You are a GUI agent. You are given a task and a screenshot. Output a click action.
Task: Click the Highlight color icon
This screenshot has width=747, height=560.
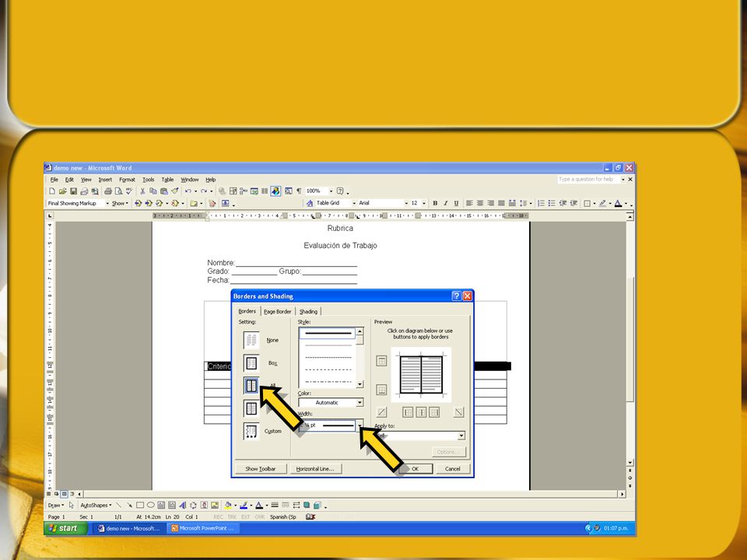(x=602, y=203)
